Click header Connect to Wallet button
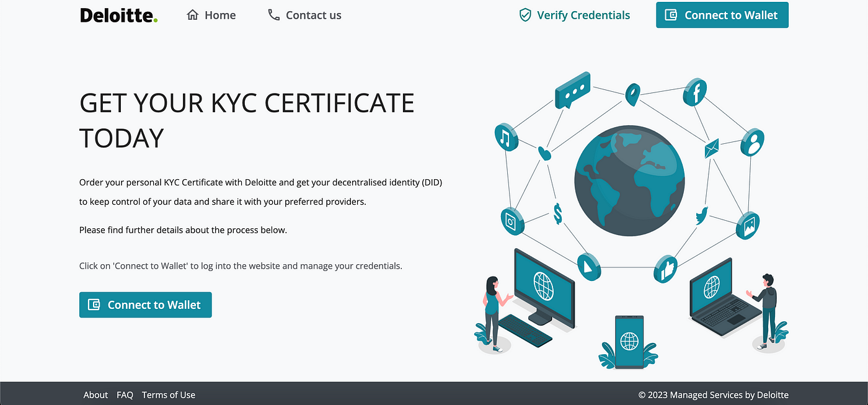Screen dimensions: 868x405 722,15
